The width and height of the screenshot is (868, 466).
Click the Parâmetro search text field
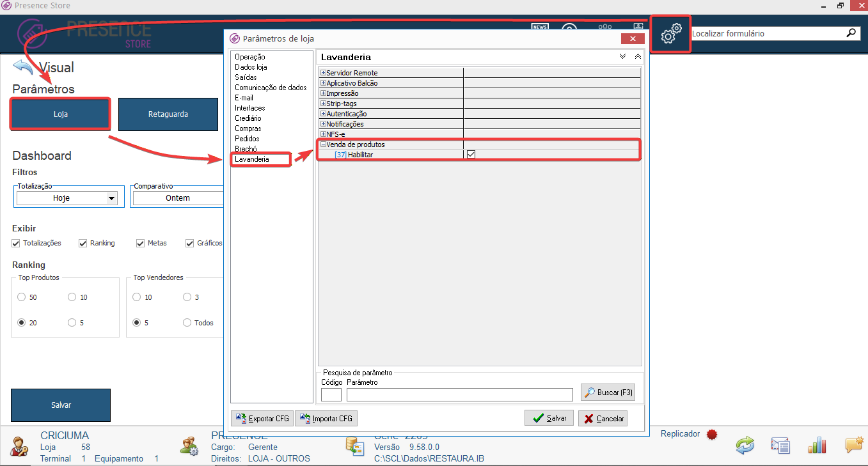click(459, 394)
